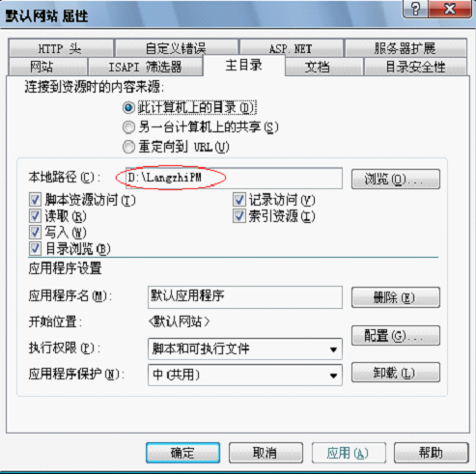Open the 自定义错误 tab
This screenshot has width=476, height=474.
[x=176, y=48]
